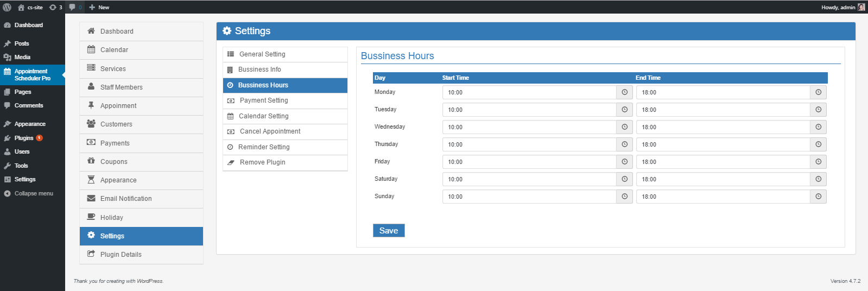Save the business hours
The height and width of the screenshot is (291, 868).
(388, 231)
